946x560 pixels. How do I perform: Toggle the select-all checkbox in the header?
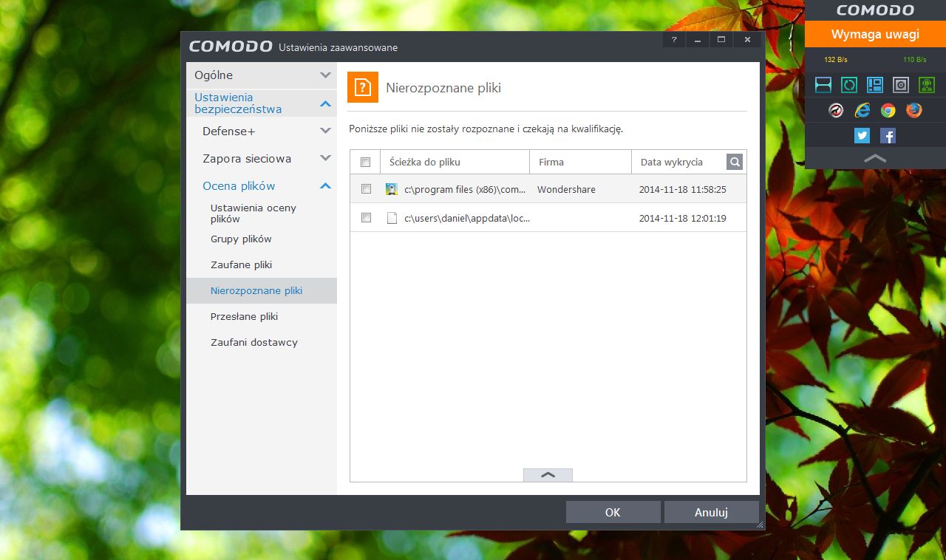pyautogui.click(x=365, y=162)
